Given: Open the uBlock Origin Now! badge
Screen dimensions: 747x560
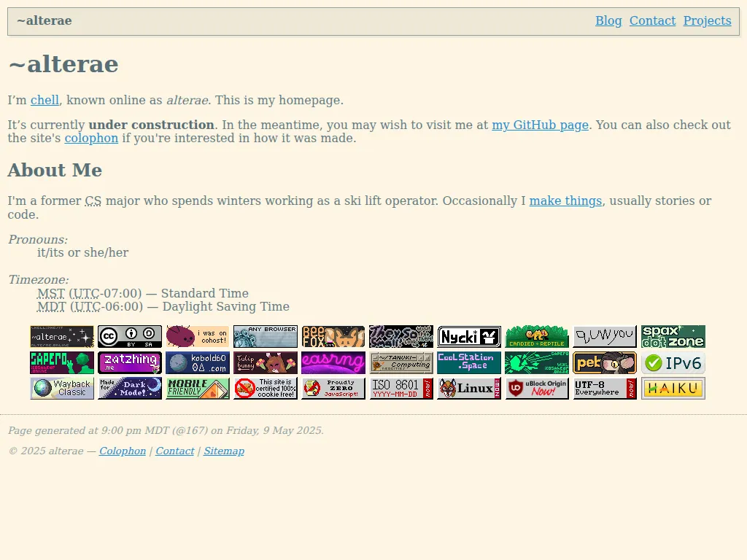Looking at the screenshot, I should click(537, 388).
